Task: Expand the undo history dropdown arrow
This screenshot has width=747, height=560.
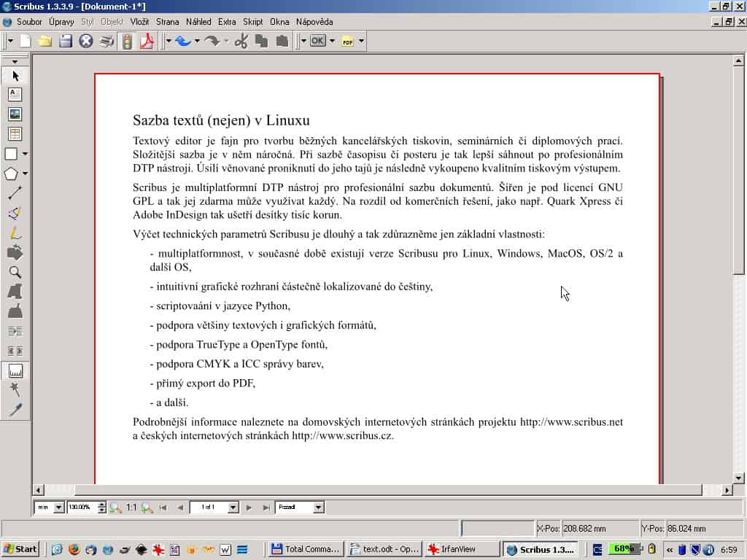Action: pyautogui.click(x=197, y=42)
